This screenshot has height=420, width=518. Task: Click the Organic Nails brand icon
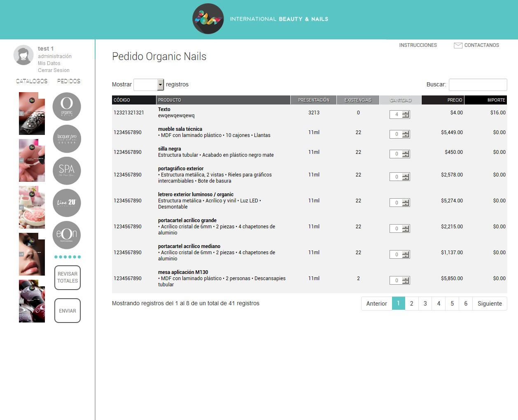point(67,107)
